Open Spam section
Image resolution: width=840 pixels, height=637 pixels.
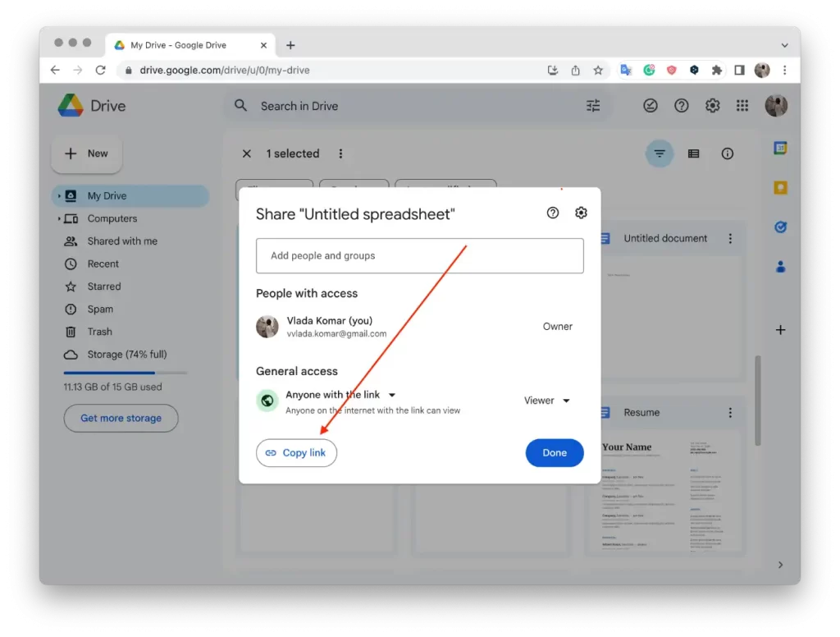[100, 309]
